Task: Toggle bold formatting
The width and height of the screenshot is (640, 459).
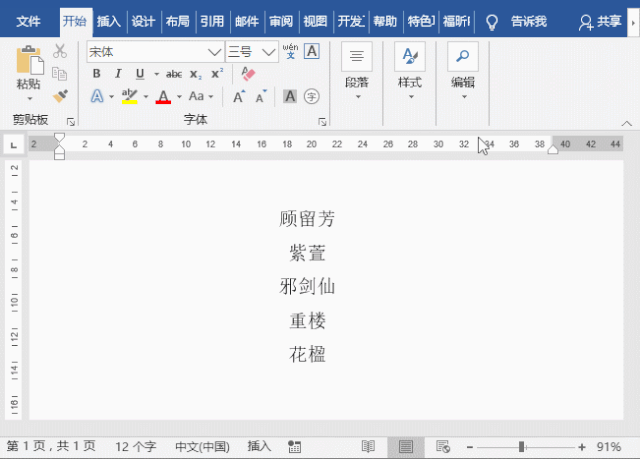Action: coord(97,74)
